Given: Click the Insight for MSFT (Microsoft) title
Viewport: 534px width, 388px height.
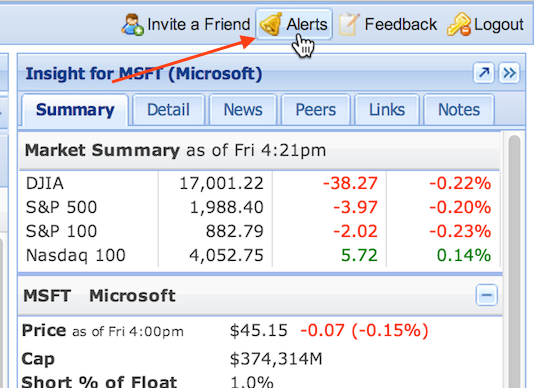Looking at the screenshot, I should [x=144, y=74].
